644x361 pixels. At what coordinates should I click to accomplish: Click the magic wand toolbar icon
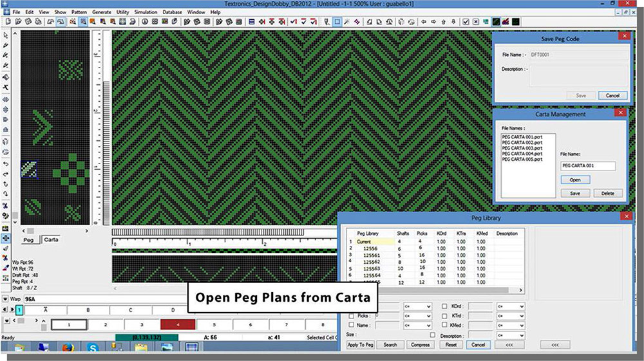tap(347, 22)
